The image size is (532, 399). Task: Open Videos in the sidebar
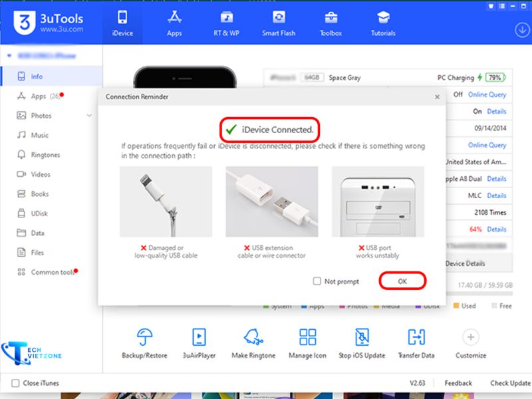tap(52, 174)
